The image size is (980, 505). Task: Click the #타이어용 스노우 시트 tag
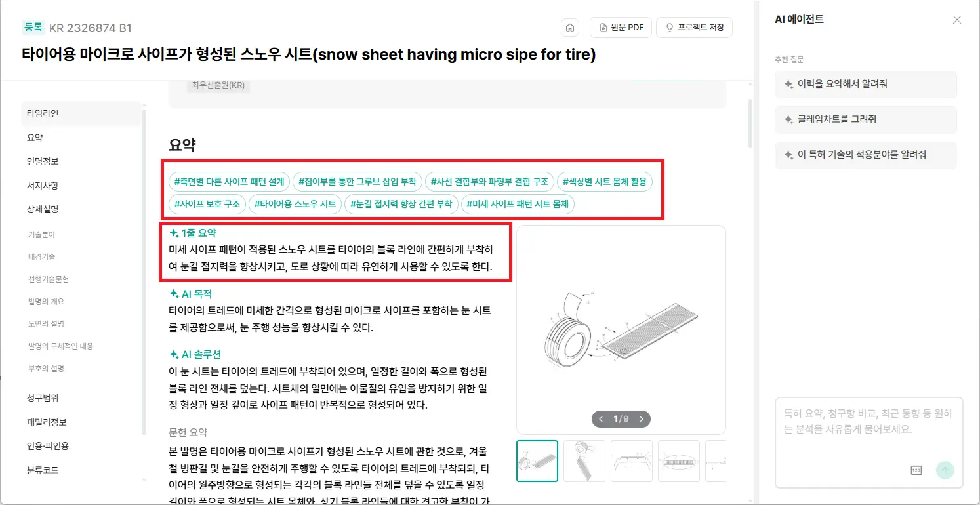pos(295,204)
